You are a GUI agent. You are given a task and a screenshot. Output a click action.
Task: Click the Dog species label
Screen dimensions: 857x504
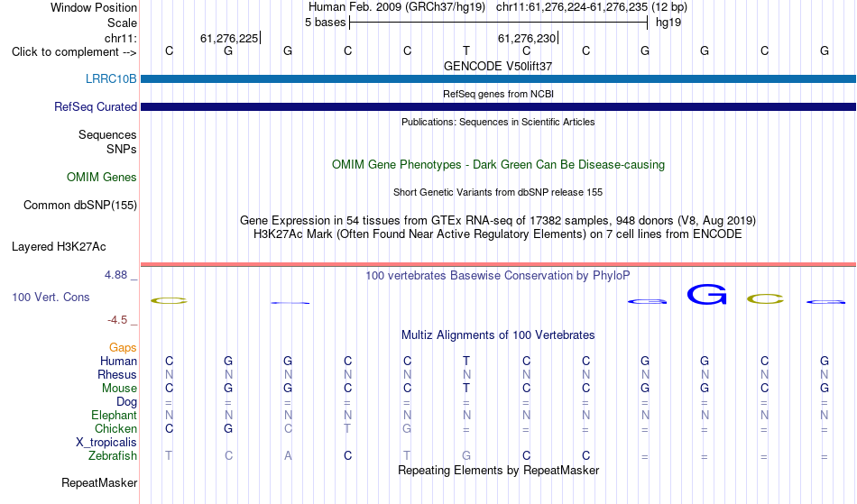tap(126, 401)
